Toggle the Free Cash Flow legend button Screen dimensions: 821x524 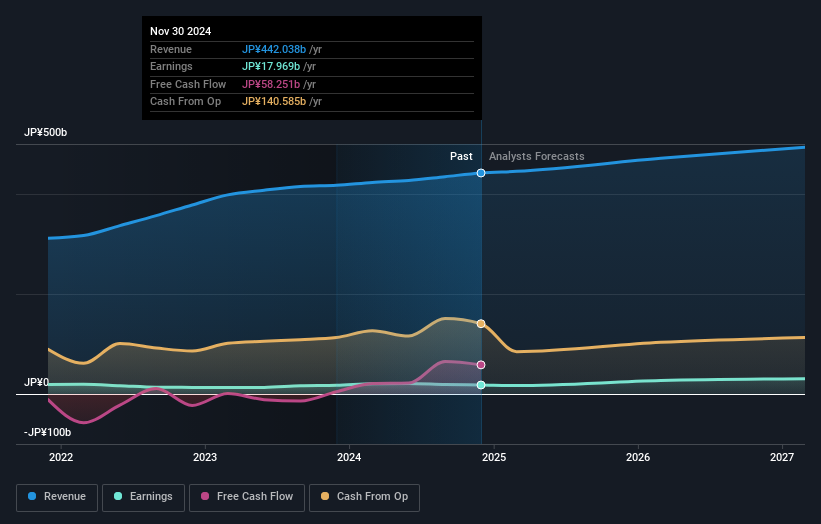click(x=247, y=497)
